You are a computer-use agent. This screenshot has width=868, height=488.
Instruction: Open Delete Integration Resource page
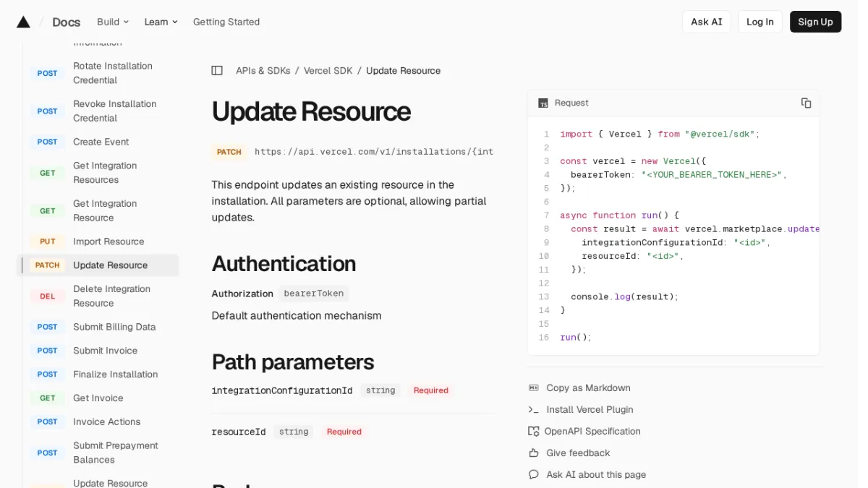111,296
